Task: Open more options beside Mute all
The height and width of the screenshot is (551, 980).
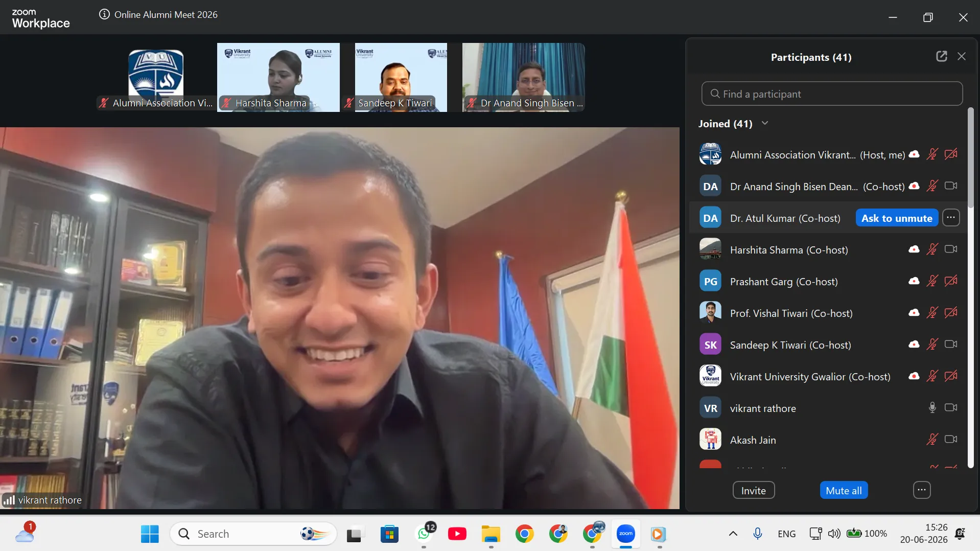Action: tap(922, 490)
